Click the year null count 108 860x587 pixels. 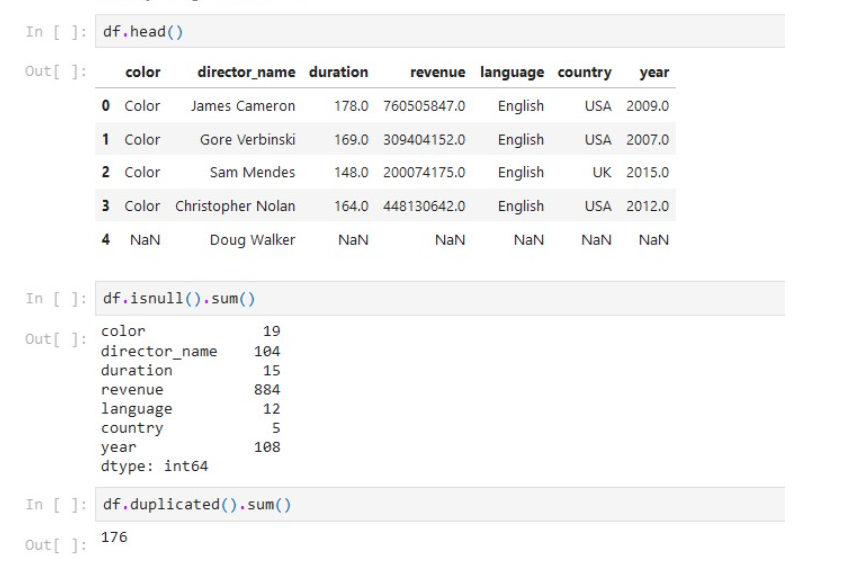point(267,447)
